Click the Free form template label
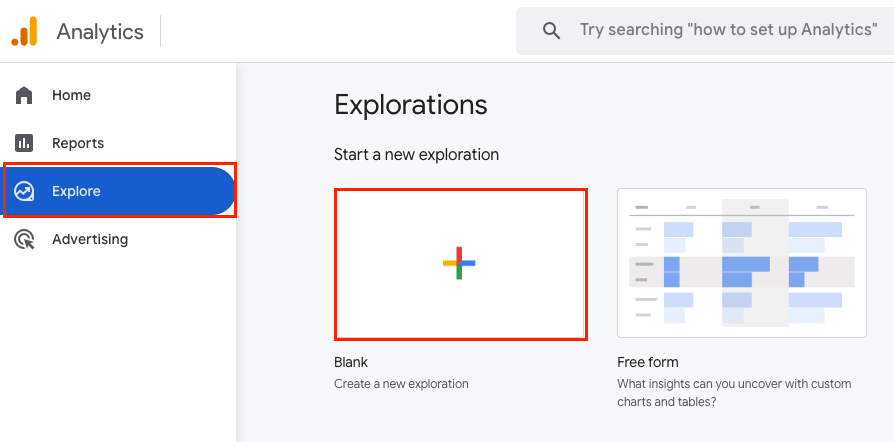The height and width of the screenshot is (442, 894). click(x=648, y=362)
